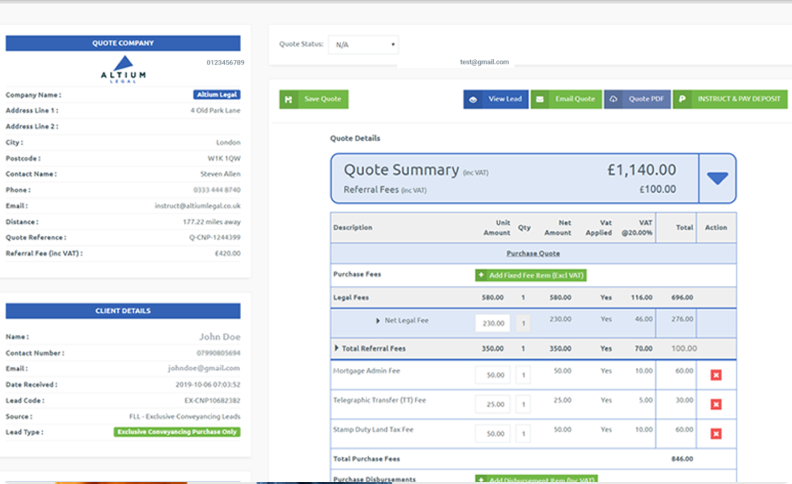Click the plus icon on Add Fixed Fee Item

click(481, 275)
